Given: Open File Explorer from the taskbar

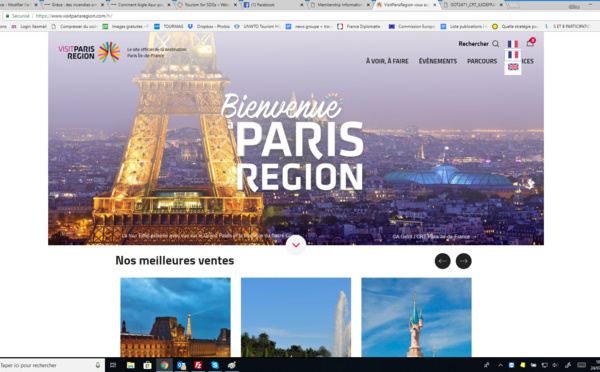Looking at the screenshot, I should [130, 365].
